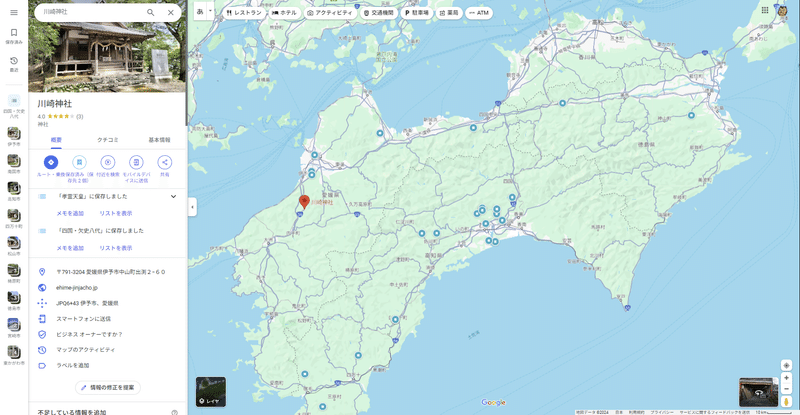
Task: Click the Saved (保存済み) bookmark round icon
Action: (79, 162)
